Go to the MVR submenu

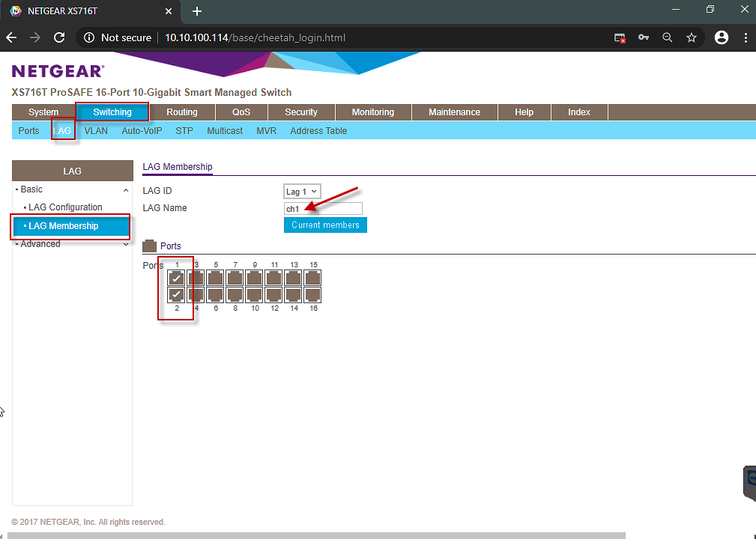click(x=266, y=131)
